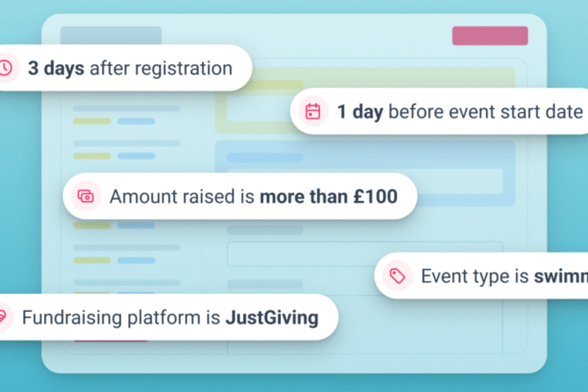Click the bold '3 days' text
Screen dimensions: 588x392
tap(56, 68)
